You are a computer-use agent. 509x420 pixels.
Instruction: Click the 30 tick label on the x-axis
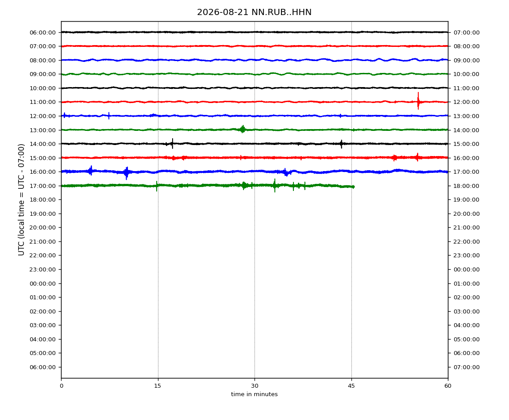[x=254, y=386]
